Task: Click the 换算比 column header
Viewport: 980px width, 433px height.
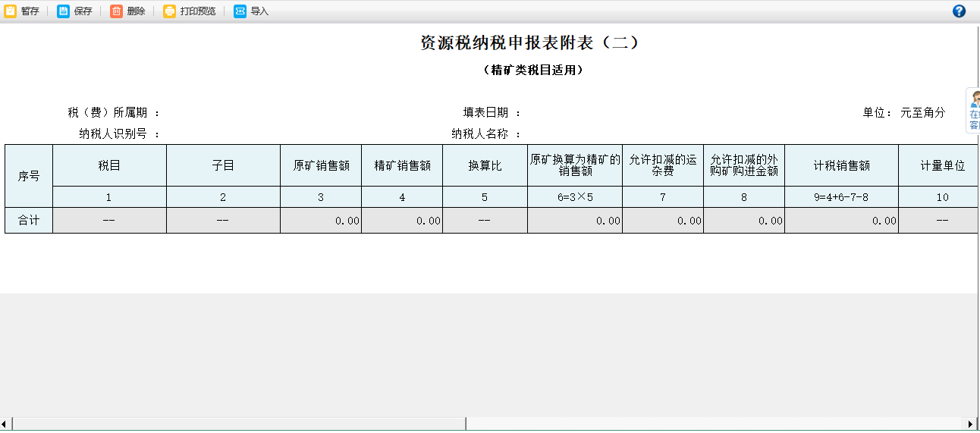Action: (x=485, y=165)
